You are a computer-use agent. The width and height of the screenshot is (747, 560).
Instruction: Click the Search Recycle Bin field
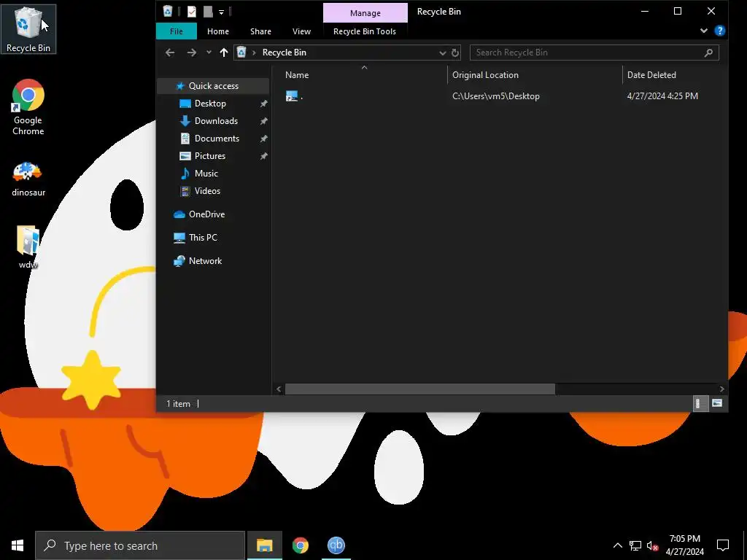[x=594, y=52]
